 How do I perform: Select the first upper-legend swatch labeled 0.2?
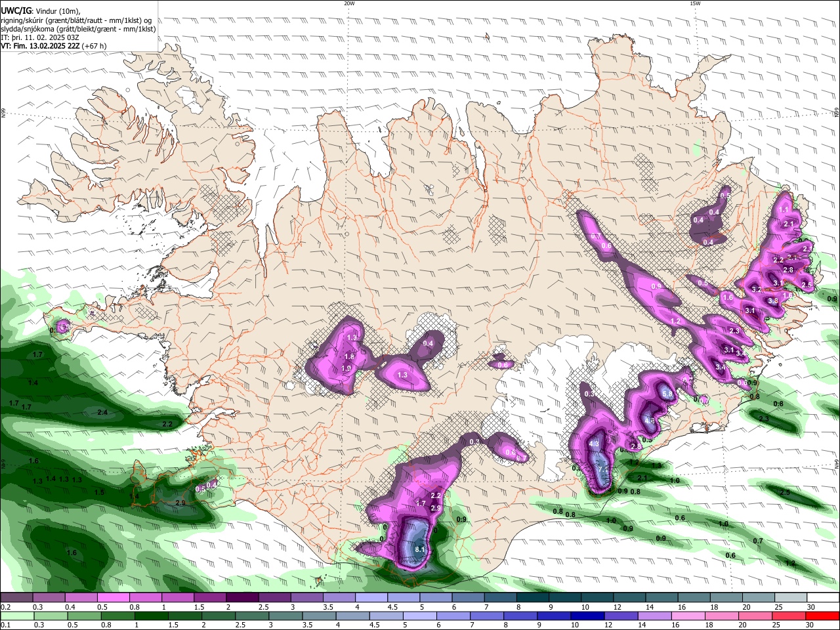point(16,597)
